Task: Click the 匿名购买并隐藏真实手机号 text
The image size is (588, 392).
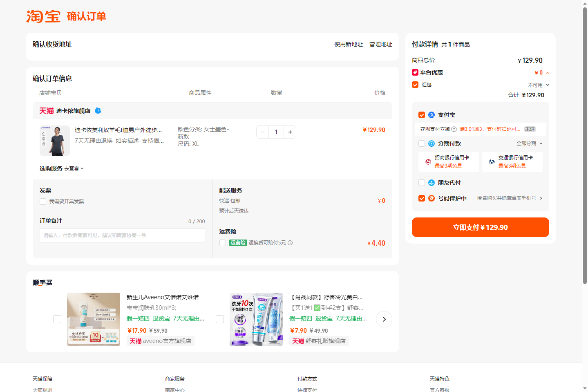Action: (507, 198)
